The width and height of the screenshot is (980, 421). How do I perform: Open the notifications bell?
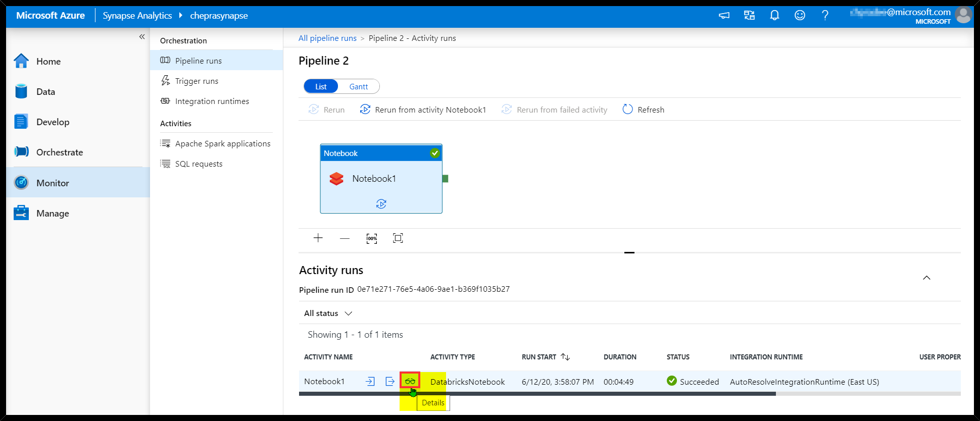click(774, 16)
